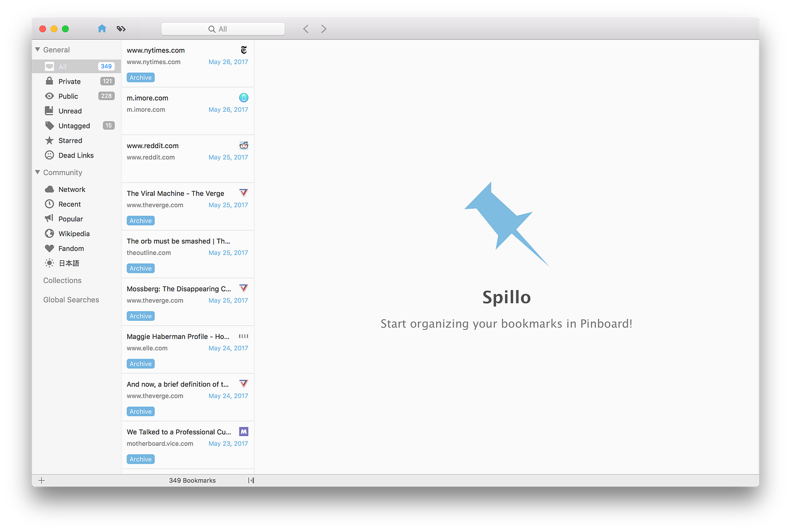
Task: Open the tags icon in toolbar
Action: pos(121,29)
